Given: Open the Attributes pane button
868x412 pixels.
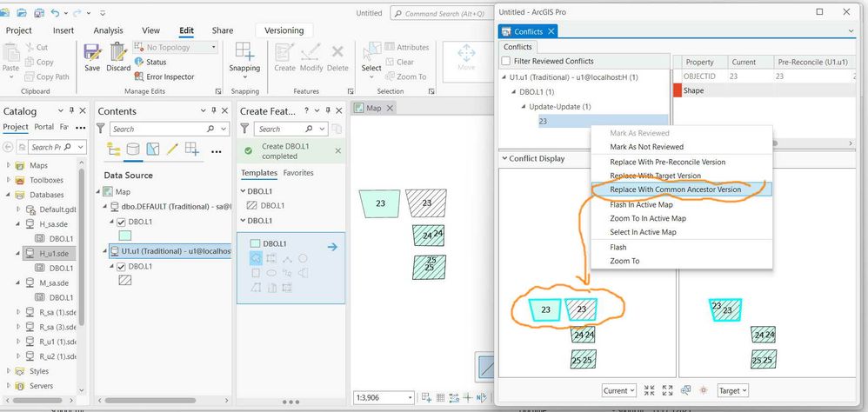Looking at the screenshot, I should 407,48.
